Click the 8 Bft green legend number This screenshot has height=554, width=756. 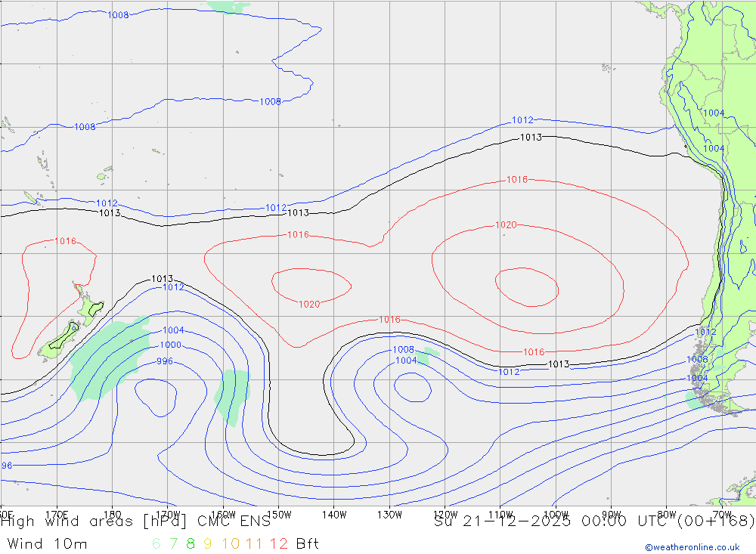click(191, 543)
